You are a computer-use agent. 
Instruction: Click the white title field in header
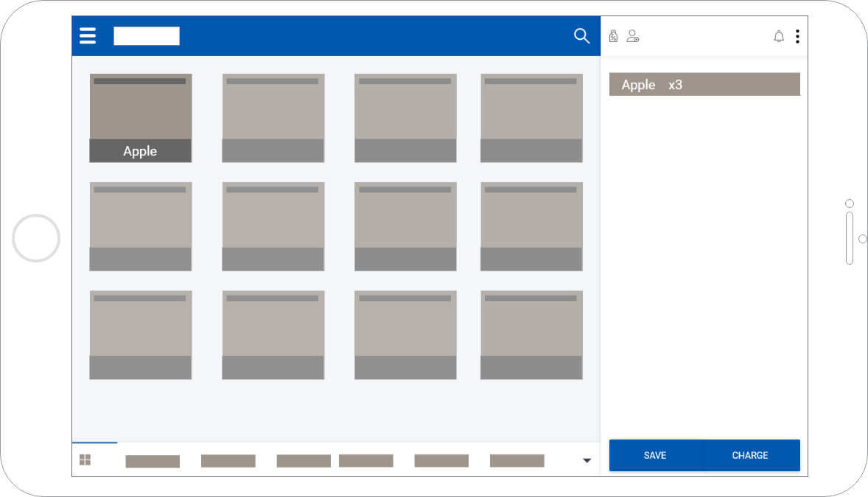point(147,36)
